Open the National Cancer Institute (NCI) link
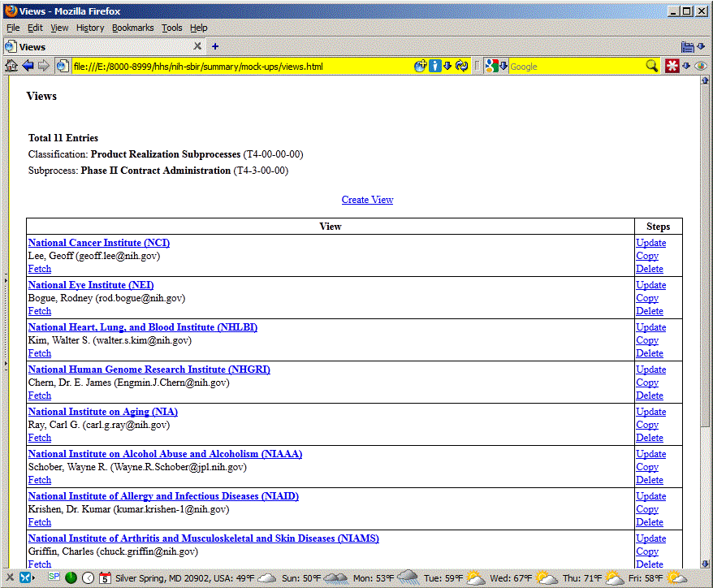713x588 pixels. [99, 243]
